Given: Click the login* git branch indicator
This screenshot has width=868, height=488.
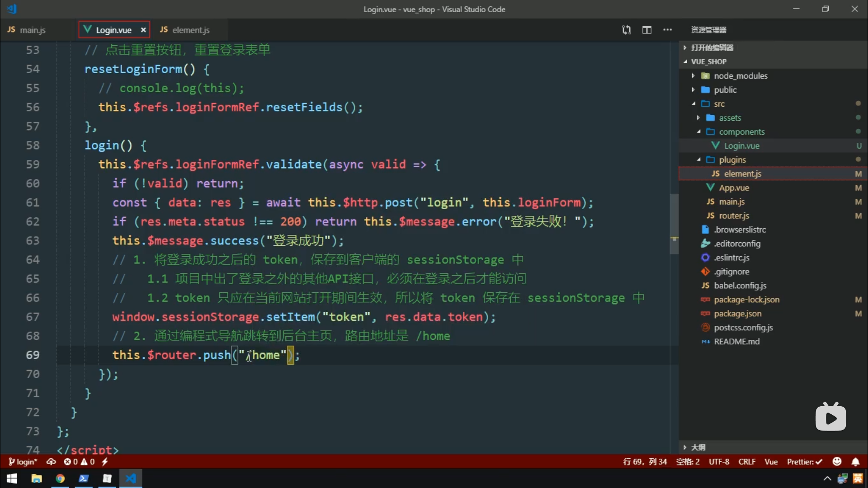Looking at the screenshot, I should [x=23, y=462].
